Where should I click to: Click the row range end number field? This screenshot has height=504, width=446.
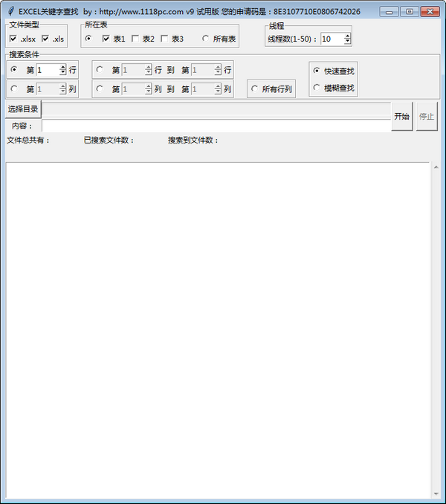click(203, 70)
